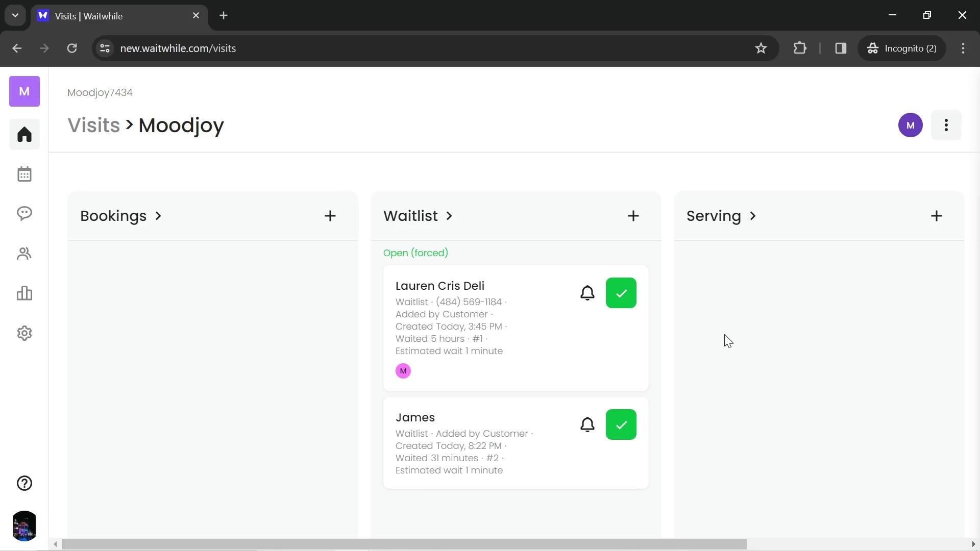This screenshot has height=551, width=980.
Task: Toggle the browser side panel button
Action: coord(841,48)
